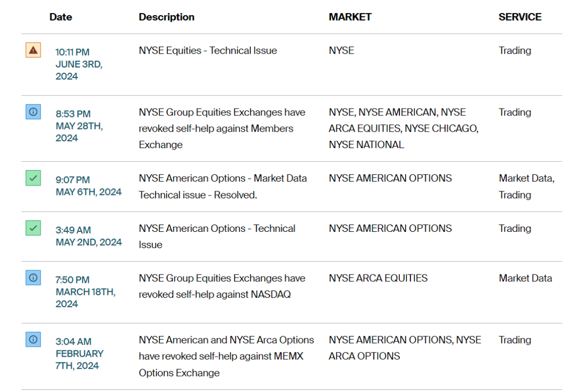
Task: Open NYSE Equities - Technical Issue alert
Action: 208,51
